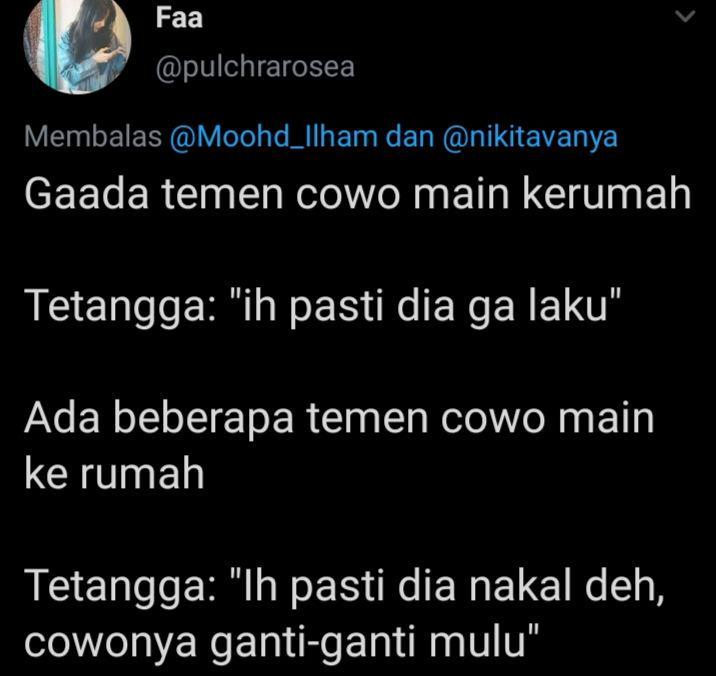Click the line cowonya ganti-ganti mulu
The width and height of the screenshot is (716, 676).
pos(282,643)
